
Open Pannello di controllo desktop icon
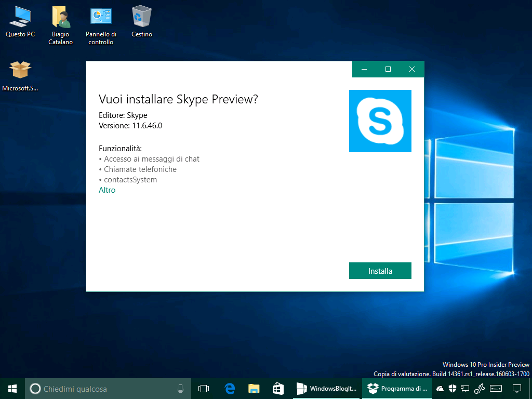(101, 25)
